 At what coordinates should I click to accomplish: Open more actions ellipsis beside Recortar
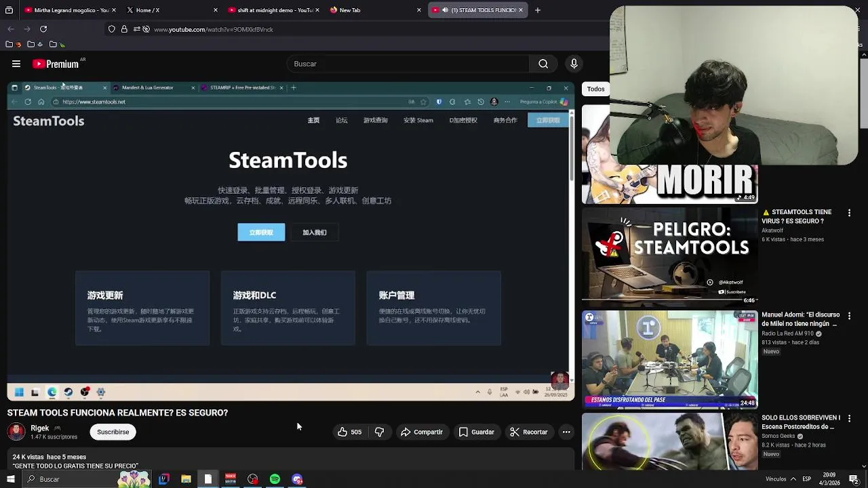(x=566, y=432)
